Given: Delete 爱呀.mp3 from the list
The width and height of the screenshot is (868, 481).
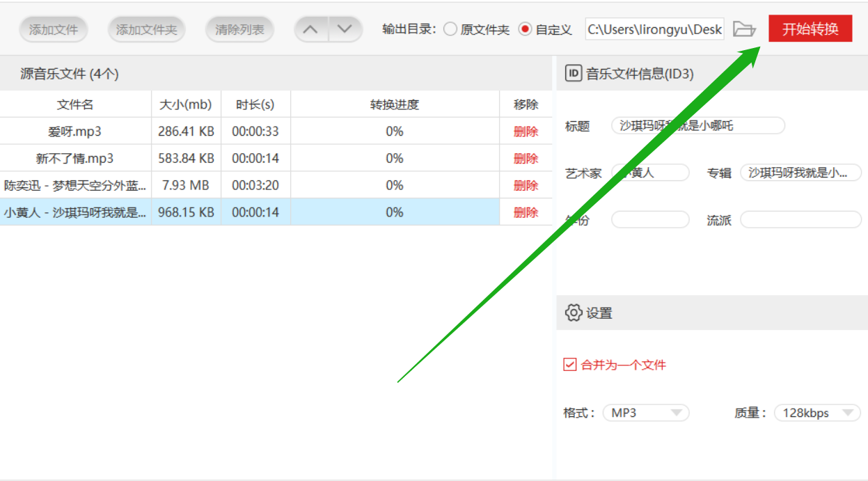Looking at the screenshot, I should 526,131.
